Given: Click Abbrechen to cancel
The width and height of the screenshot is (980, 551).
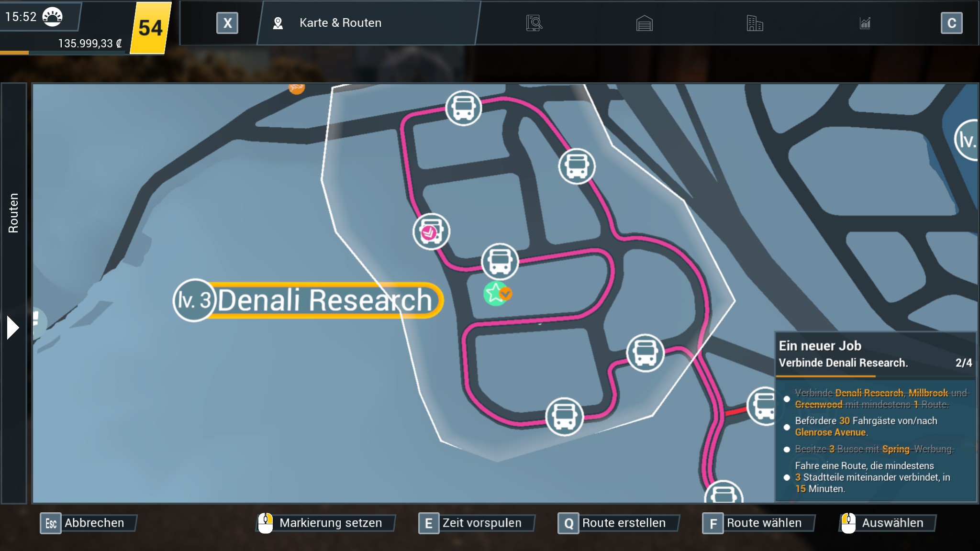Looking at the screenshot, I should [x=89, y=523].
